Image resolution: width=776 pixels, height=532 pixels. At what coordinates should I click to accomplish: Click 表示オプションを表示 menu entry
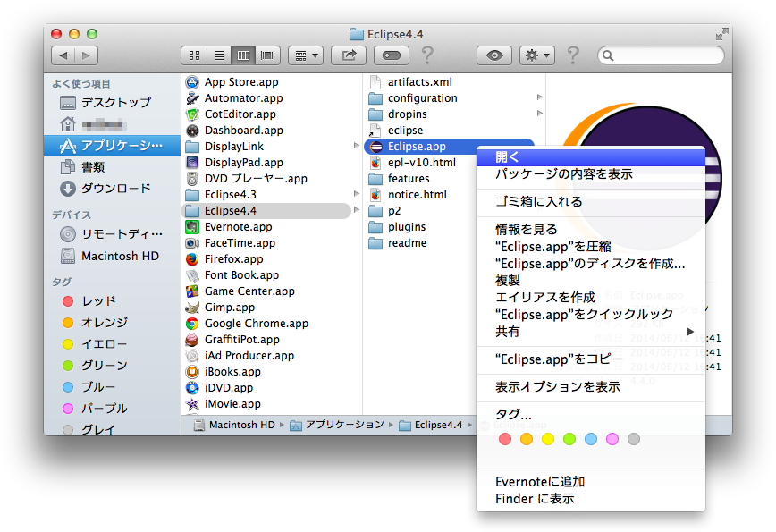pyautogui.click(x=591, y=386)
